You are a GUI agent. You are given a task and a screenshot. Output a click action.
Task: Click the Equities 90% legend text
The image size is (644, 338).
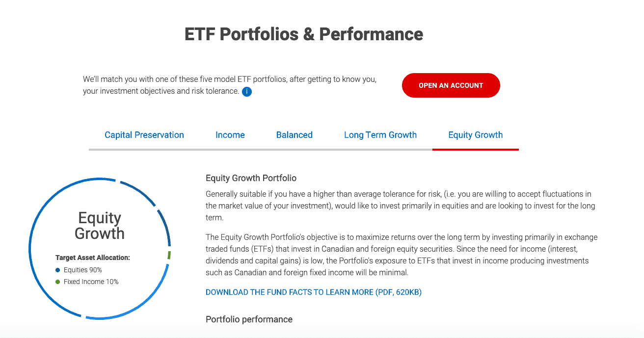pos(83,270)
